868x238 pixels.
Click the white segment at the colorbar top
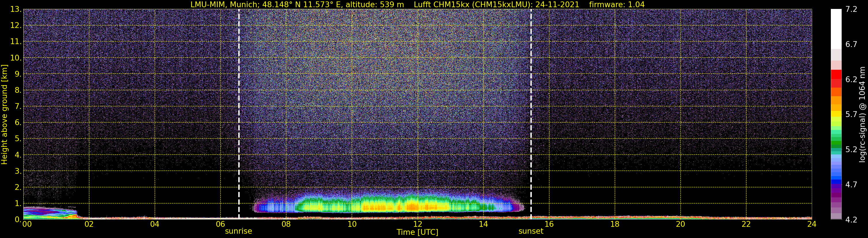[x=836, y=29]
